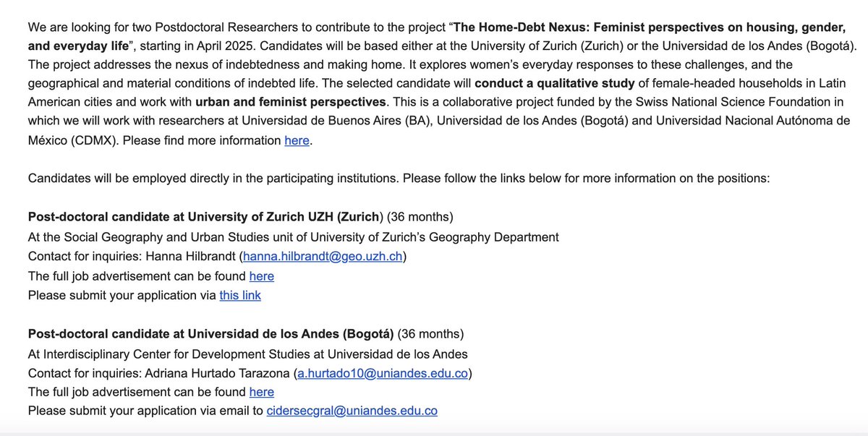Select the 'University of Zurich UZH (Zurich)' heading
Viewport: 868px width, 436px height.
[x=284, y=217]
